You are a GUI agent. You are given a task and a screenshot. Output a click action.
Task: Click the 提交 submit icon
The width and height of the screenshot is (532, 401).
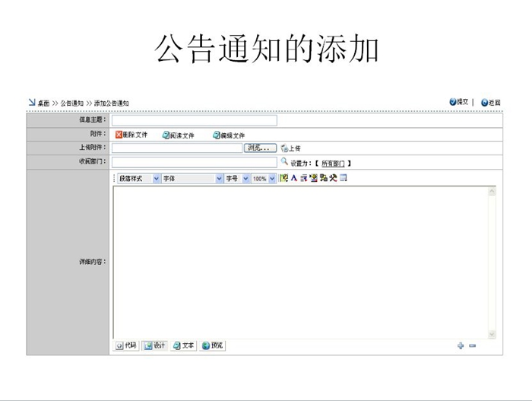pos(453,102)
